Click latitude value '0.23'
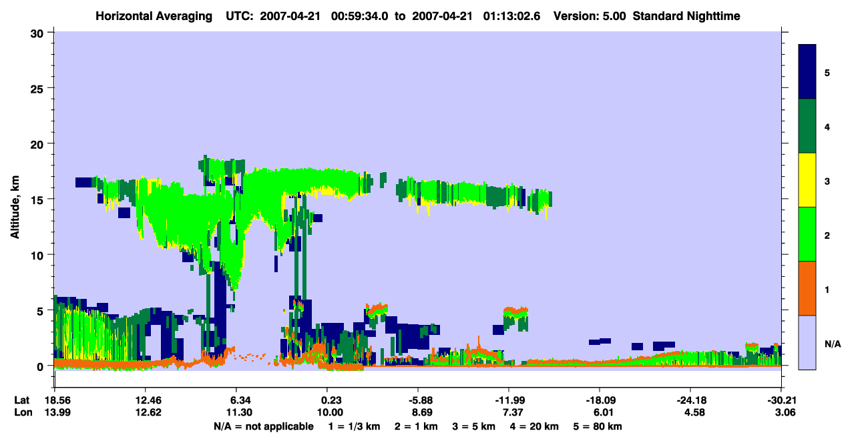This screenshot has height=445, width=868. (x=327, y=400)
